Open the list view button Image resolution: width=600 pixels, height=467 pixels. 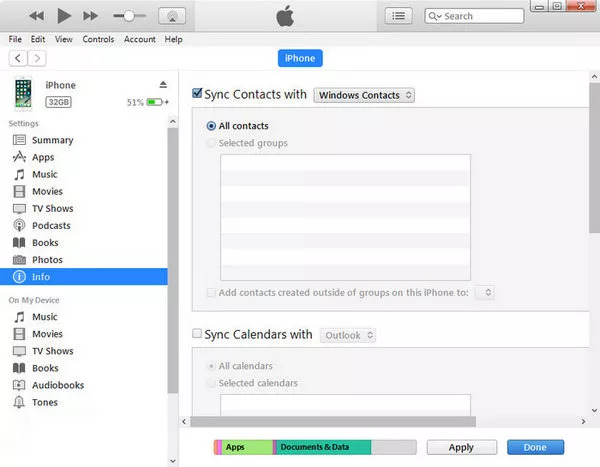398,16
